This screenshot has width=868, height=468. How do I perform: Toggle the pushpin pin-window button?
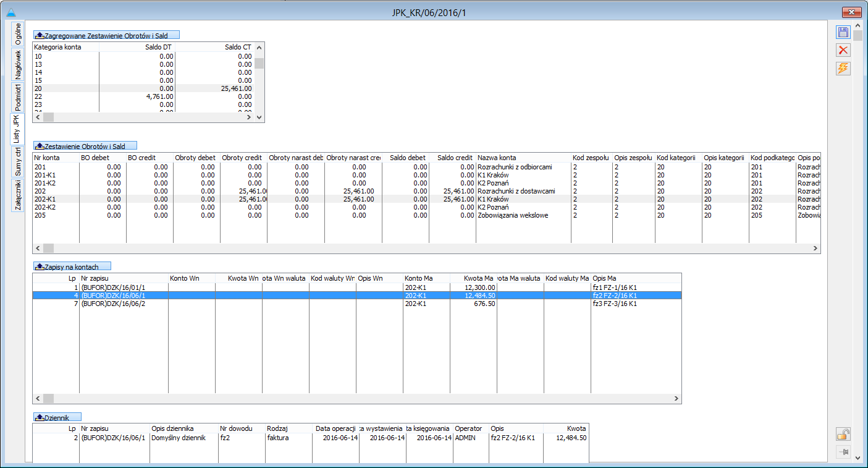(x=843, y=453)
